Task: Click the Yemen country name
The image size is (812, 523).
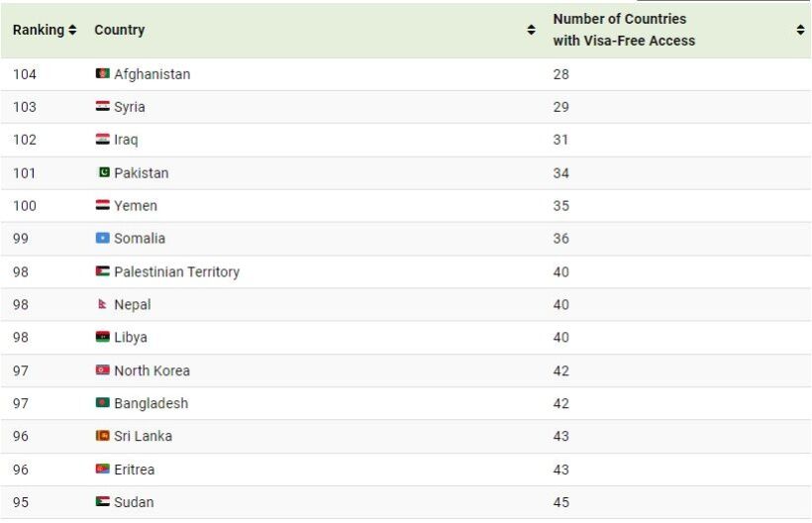Action: coord(136,206)
